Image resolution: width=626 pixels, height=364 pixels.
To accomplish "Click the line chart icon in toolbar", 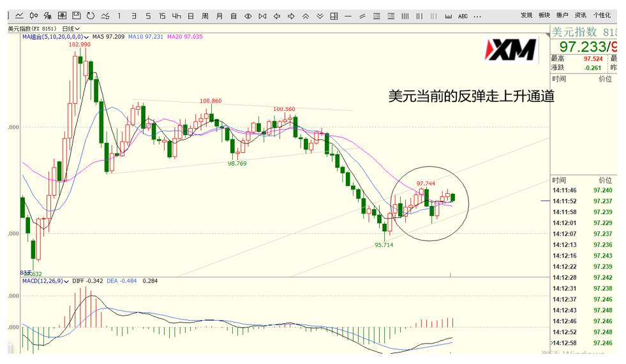I will point(19,16).
